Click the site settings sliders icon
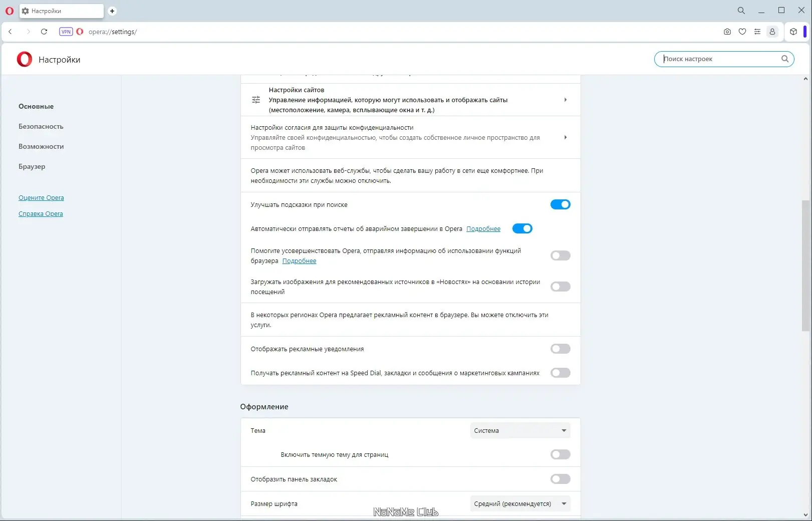This screenshot has width=812, height=521. coord(256,100)
